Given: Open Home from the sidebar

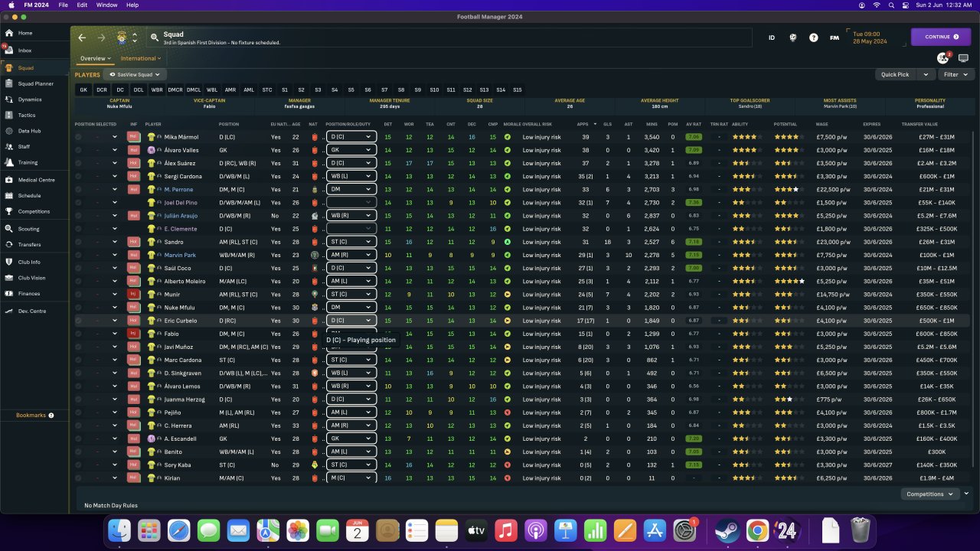Looking at the screenshot, I should pos(24,33).
